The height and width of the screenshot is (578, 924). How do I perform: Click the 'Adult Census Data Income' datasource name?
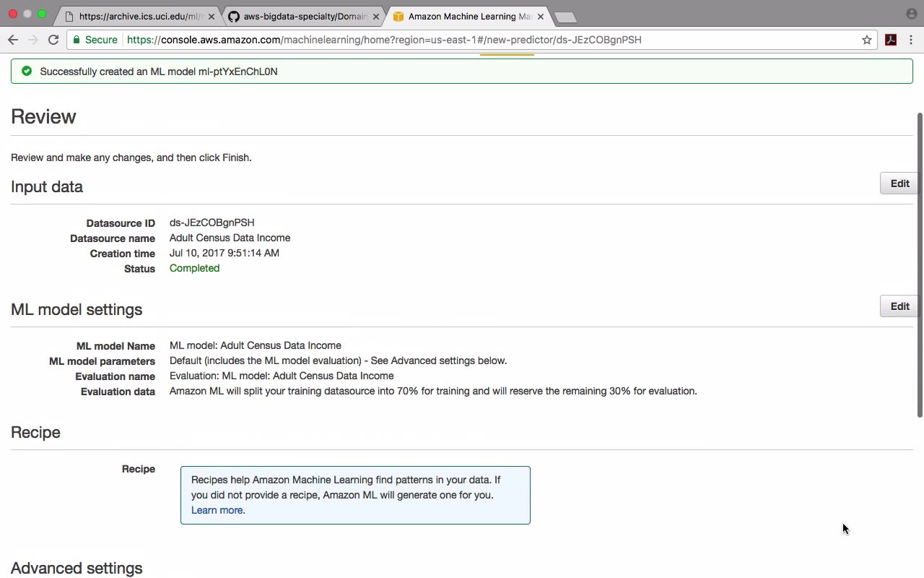(x=230, y=238)
